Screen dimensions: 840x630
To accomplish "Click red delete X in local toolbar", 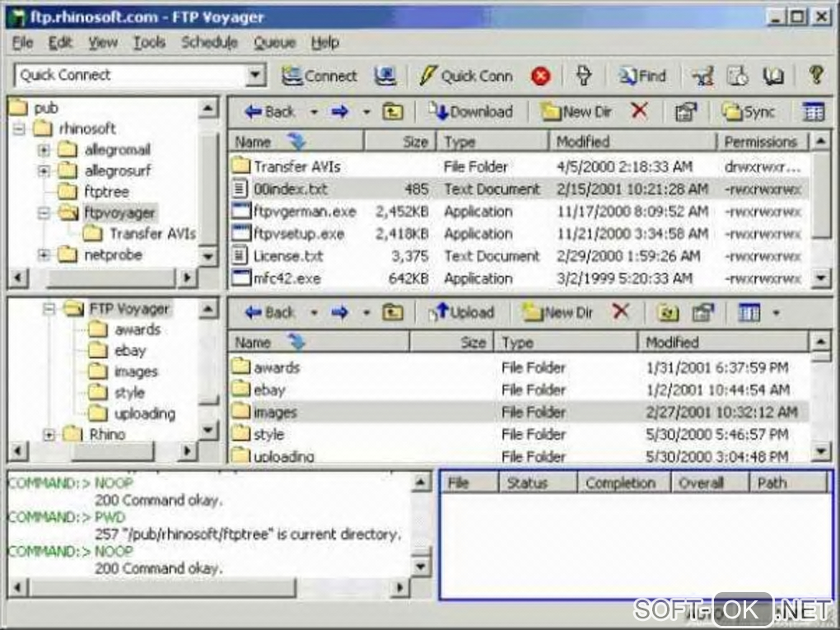I will (x=620, y=311).
